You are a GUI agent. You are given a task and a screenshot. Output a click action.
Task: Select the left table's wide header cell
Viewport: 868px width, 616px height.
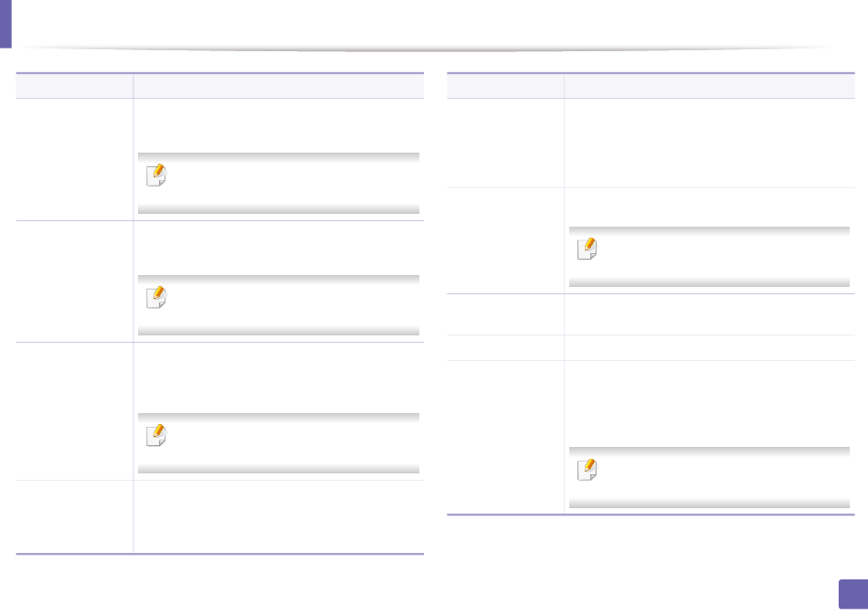(279, 86)
